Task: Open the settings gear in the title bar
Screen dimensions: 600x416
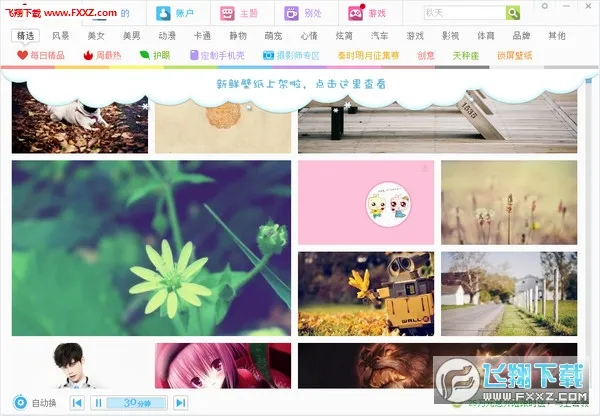Action: pyautogui.click(x=545, y=6)
